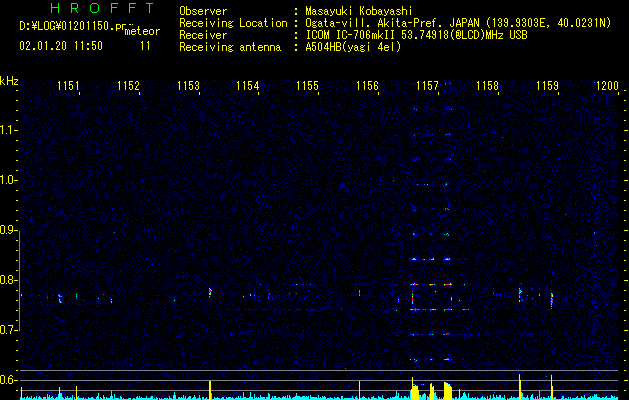This screenshot has width=629, height=400.
Task: Click the meteor echo just after 1153
Action: point(210,292)
